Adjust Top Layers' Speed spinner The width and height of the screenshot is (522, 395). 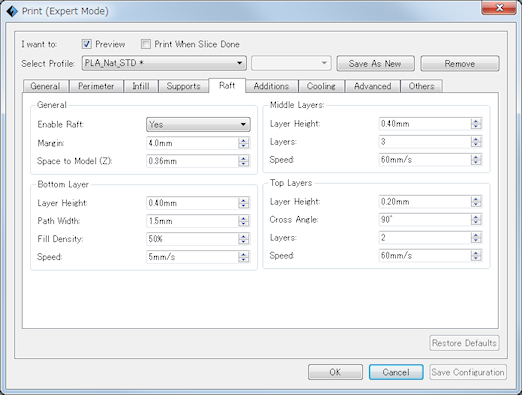(476, 256)
